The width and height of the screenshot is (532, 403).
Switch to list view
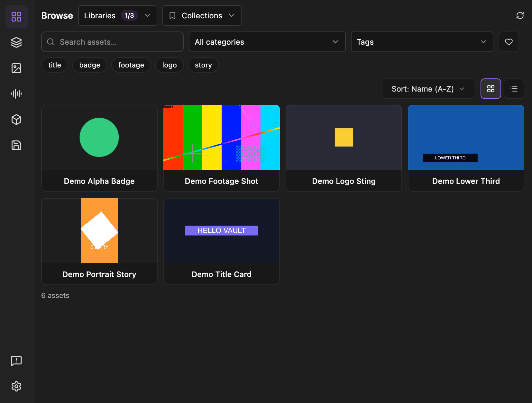tap(514, 89)
